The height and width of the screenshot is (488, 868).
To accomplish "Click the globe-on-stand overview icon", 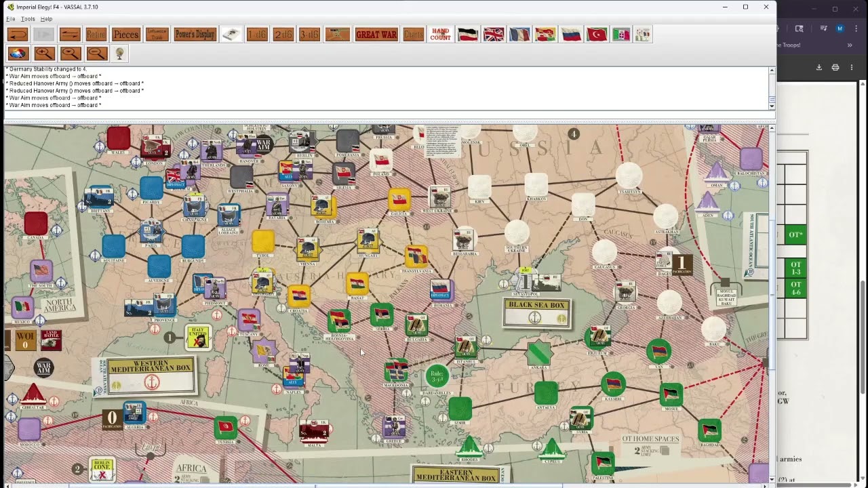I will click(119, 54).
